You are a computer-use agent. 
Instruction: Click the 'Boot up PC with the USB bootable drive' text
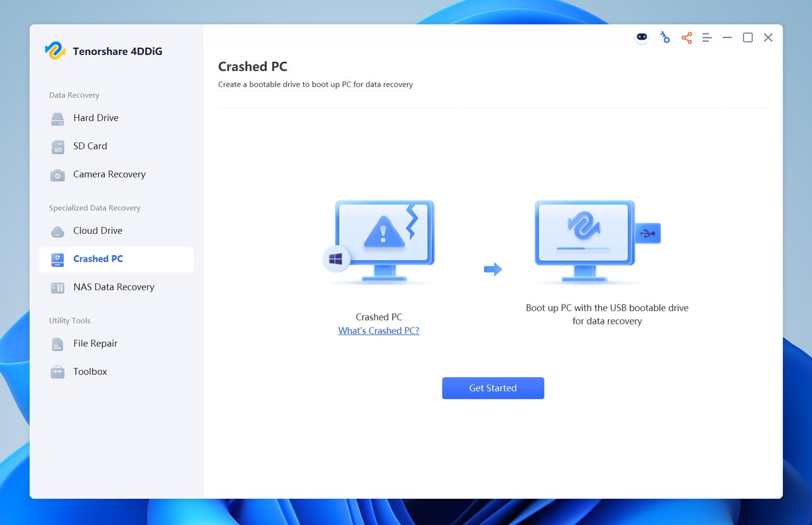click(x=607, y=314)
